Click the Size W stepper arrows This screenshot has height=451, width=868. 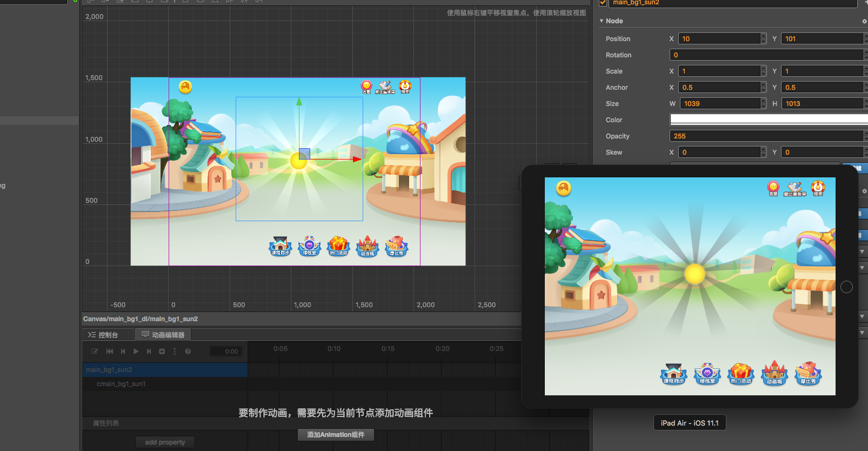[763, 103]
